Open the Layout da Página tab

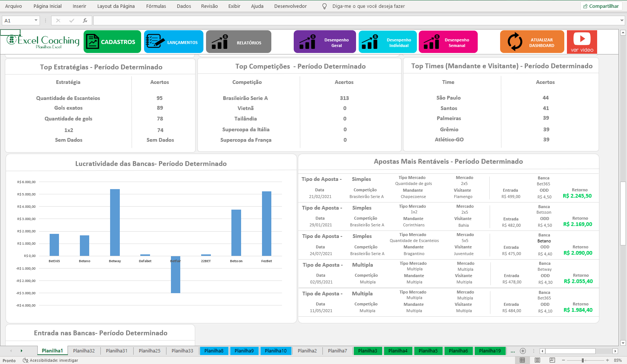116,6
